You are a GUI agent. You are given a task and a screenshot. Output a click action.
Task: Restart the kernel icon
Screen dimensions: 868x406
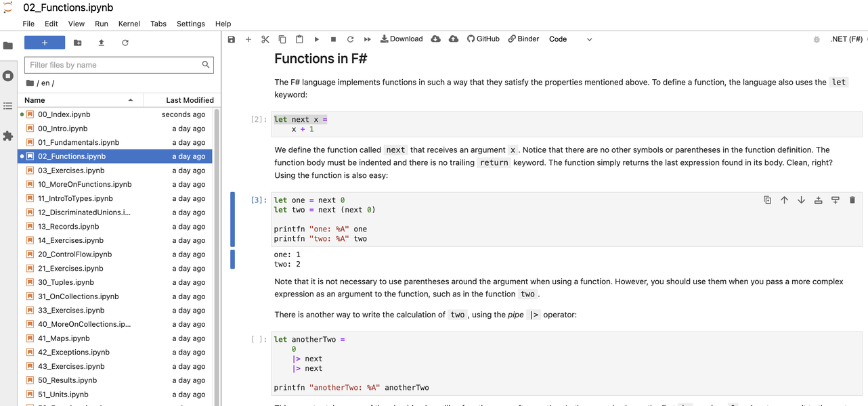[350, 39]
